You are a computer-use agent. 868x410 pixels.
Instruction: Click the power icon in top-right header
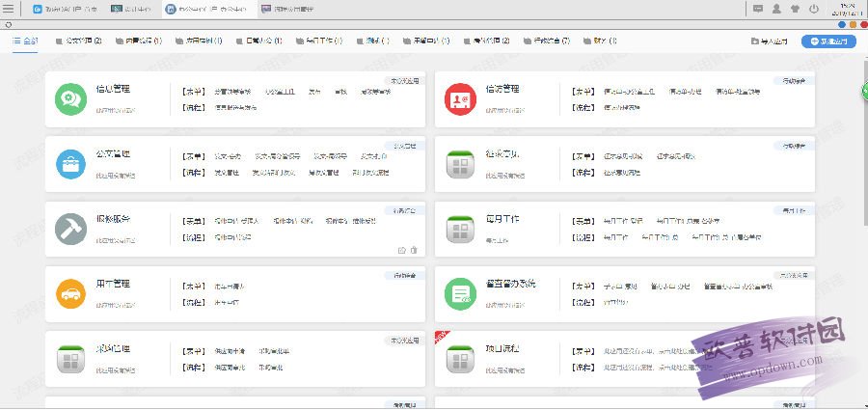coord(814,9)
